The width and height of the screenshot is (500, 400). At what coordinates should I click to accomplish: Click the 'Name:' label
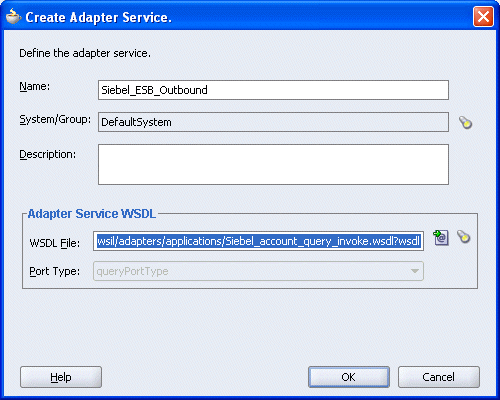click(35, 87)
